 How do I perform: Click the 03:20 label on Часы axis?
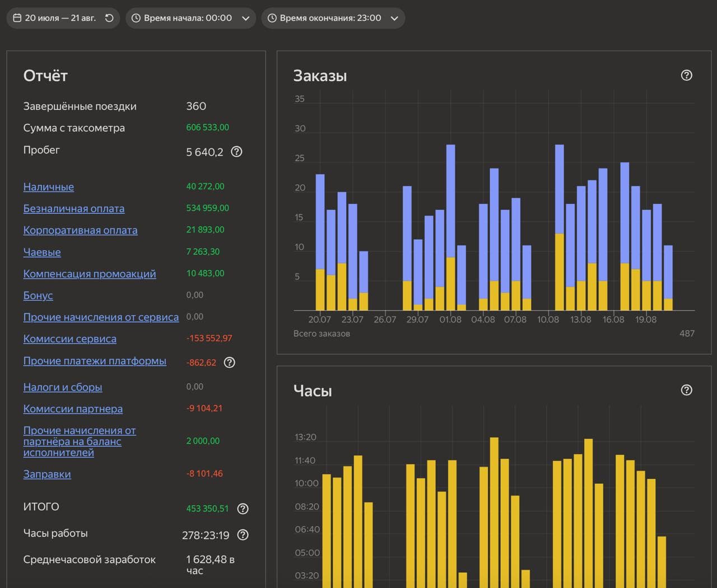307,576
